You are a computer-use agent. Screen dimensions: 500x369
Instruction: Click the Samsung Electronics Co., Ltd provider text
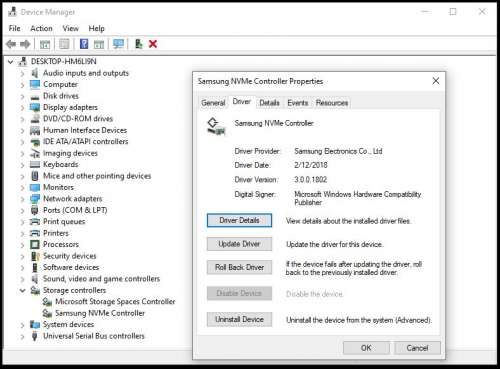tap(338, 151)
